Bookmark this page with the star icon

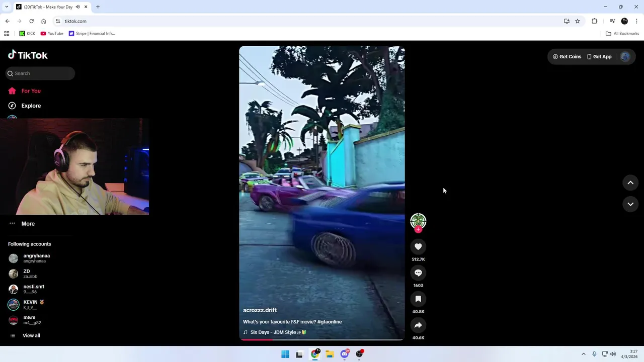click(578, 21)
